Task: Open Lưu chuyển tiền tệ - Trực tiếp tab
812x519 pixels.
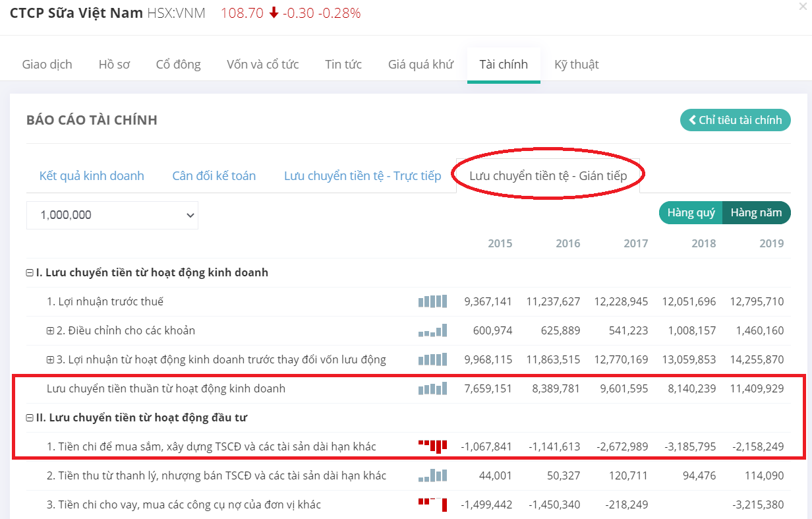Action: 362,176
